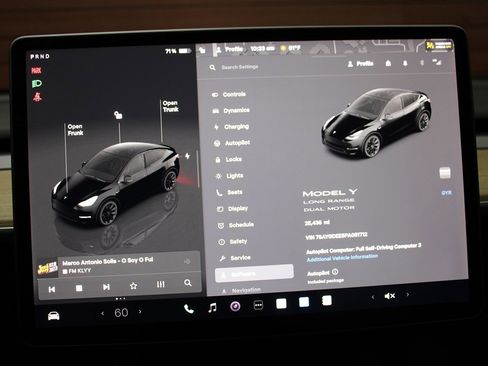Tap the red PARK indicator

pyautogui.click(x=36, y=70)
